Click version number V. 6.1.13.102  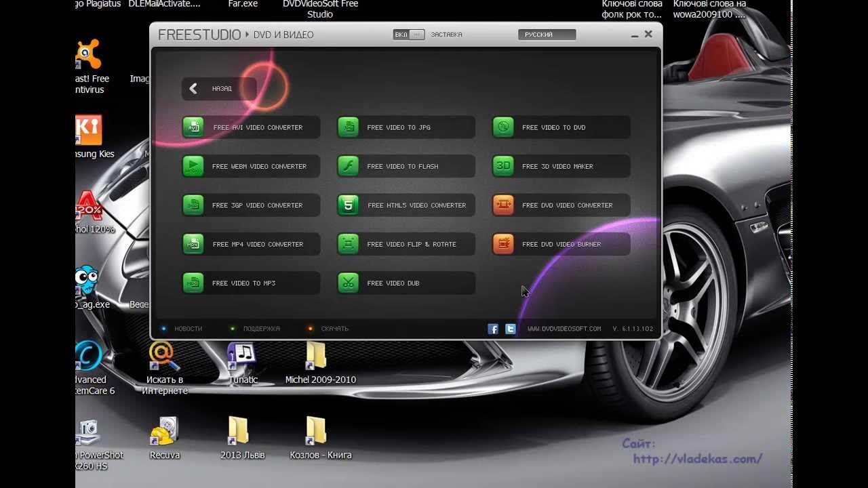pos(633,329)
